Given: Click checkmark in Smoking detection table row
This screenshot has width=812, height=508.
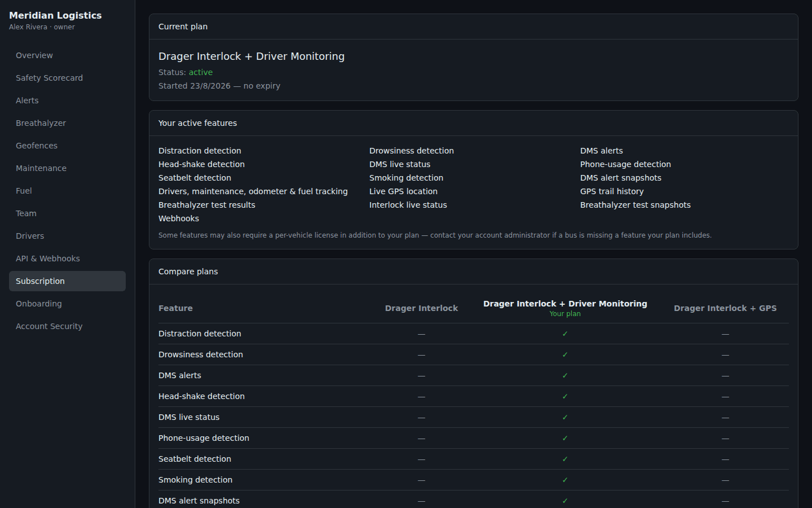Looking at the screenshot, I should (x=565, y=480).
